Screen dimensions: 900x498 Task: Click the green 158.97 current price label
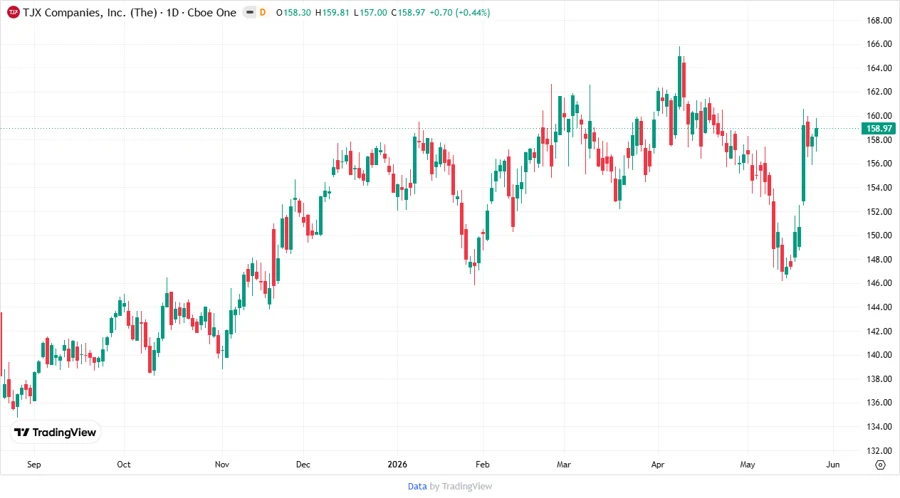(x=878, y=129)
